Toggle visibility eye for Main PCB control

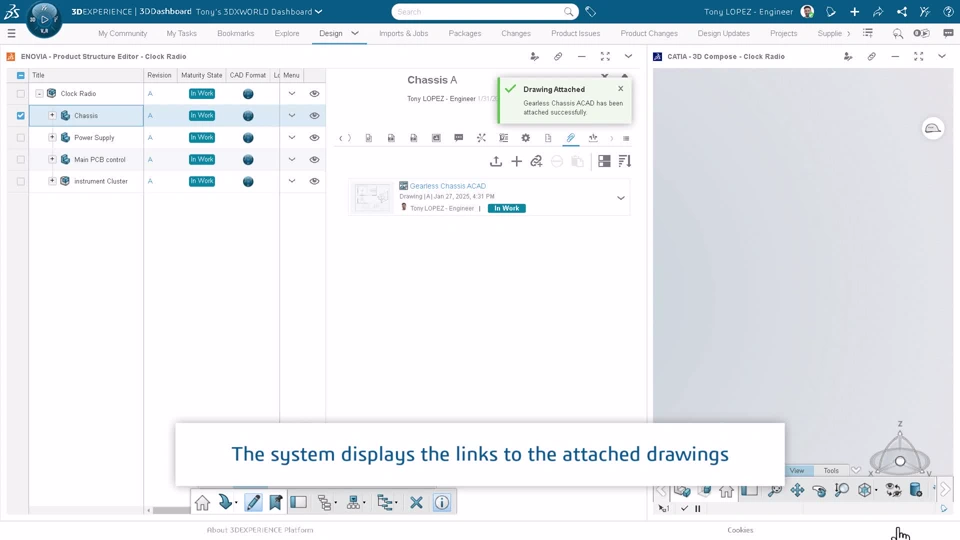pos(314,159)
